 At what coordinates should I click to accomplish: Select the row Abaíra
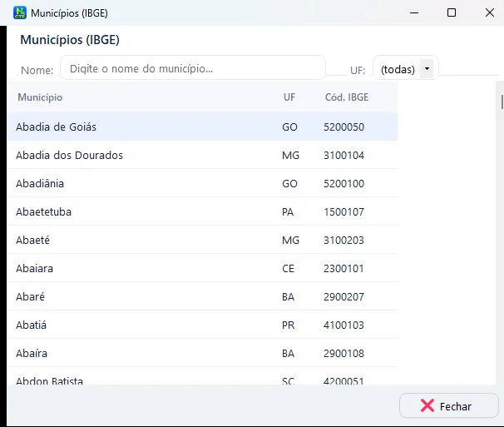(x=202, y=353)
